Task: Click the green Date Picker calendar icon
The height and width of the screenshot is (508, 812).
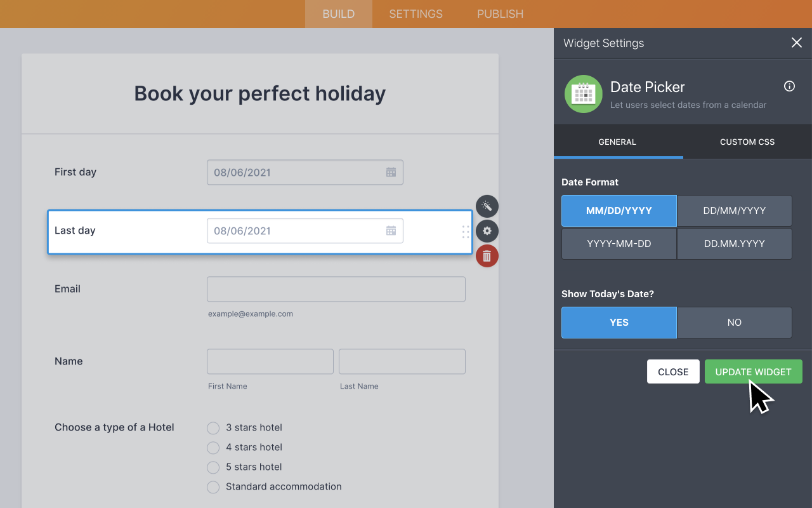Action: 583,94
